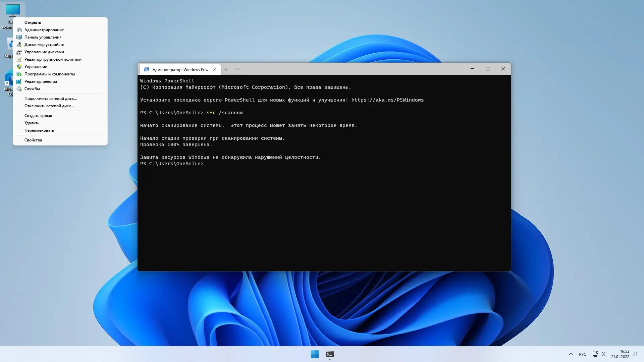
Task: Choose Открыть in the context menu
Action: tap(33, 22)
